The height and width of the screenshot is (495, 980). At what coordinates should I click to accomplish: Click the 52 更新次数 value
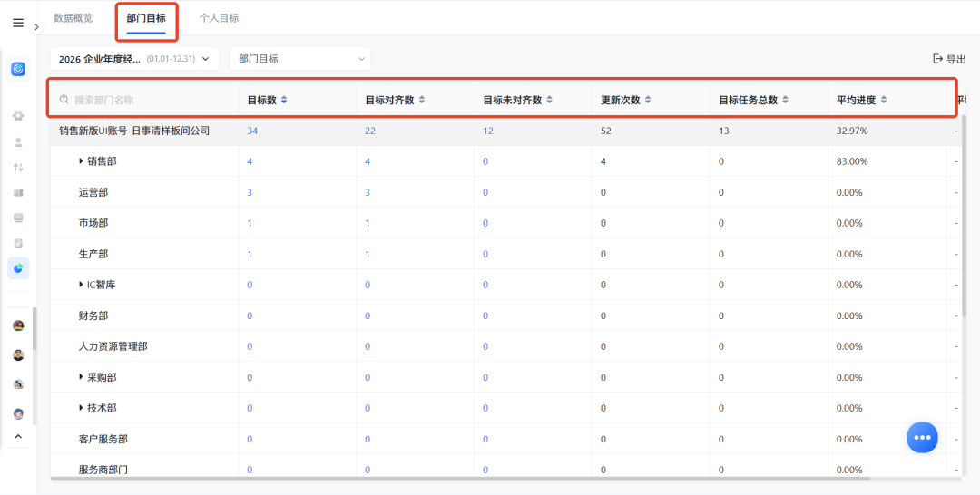(605, 131)
